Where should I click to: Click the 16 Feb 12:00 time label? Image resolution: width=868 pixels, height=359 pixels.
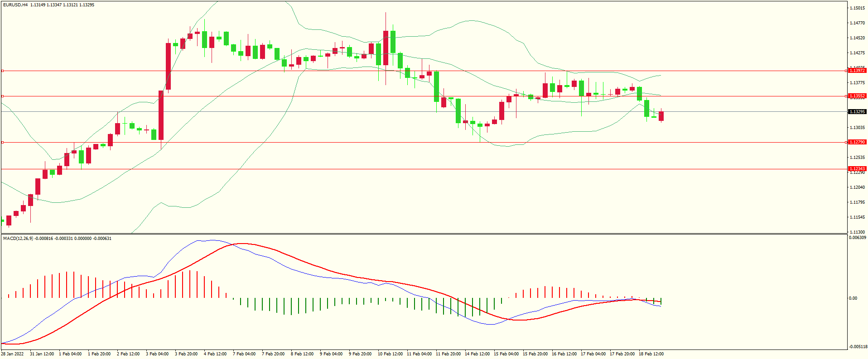pos(564,354)
